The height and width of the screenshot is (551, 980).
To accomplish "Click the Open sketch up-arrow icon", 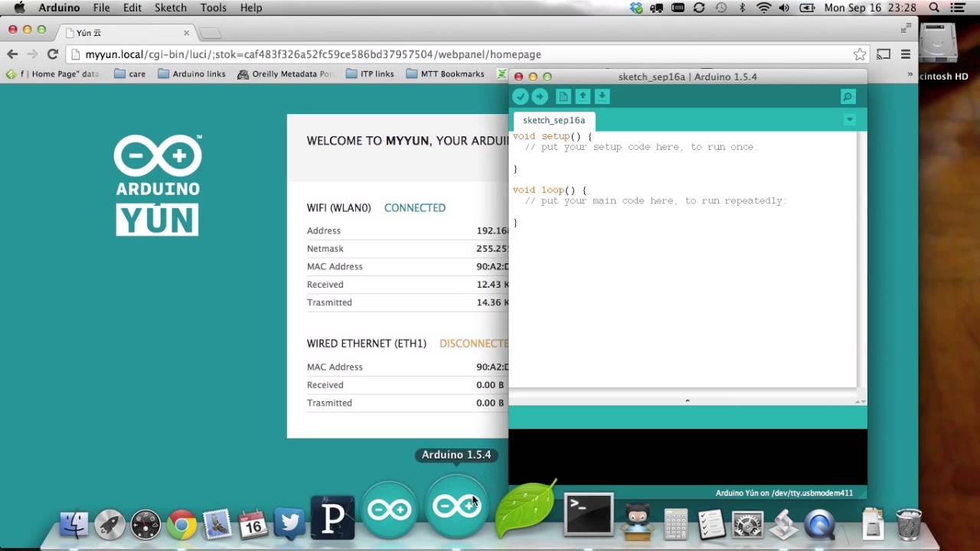I will (583, 96).
